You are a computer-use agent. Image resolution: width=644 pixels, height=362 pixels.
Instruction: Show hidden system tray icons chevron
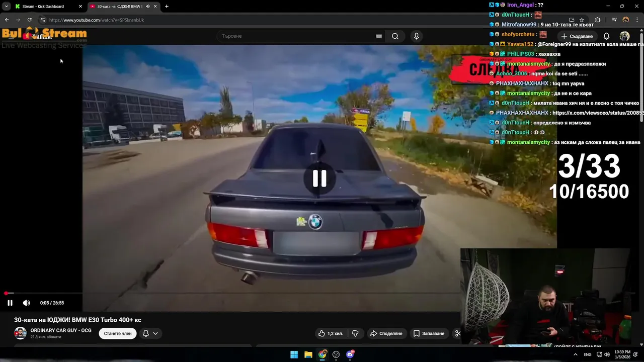point(576,354)
